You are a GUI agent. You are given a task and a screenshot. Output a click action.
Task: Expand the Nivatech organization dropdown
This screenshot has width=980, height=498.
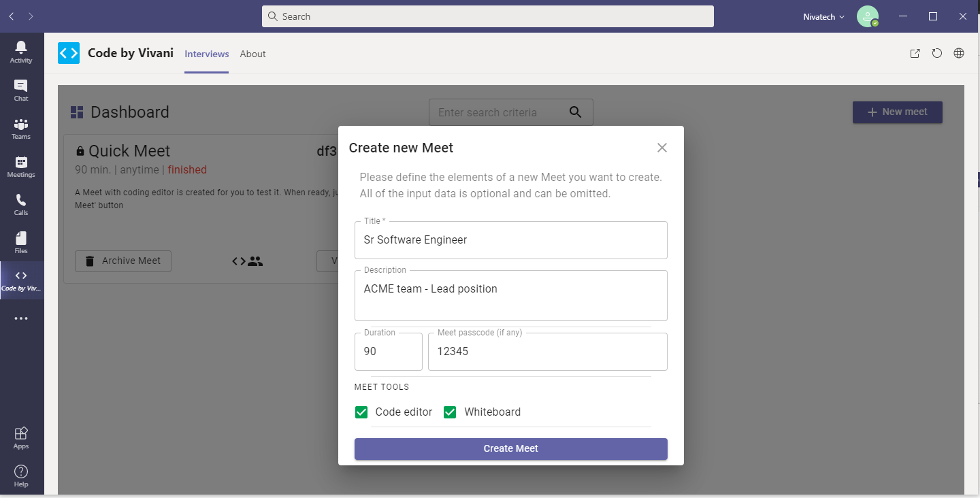(x=823, y=16)
